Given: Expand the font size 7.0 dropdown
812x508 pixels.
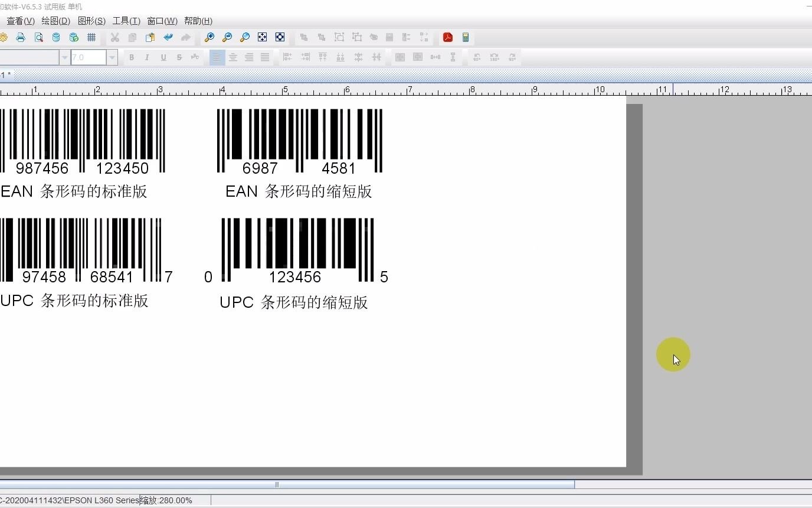Looking at the screenshot, I should point(112,57).
